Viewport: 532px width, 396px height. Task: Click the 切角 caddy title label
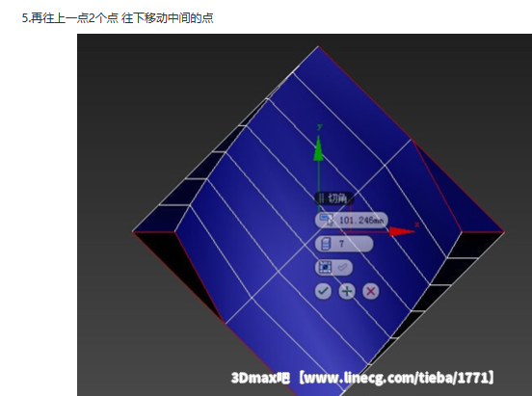337,198
